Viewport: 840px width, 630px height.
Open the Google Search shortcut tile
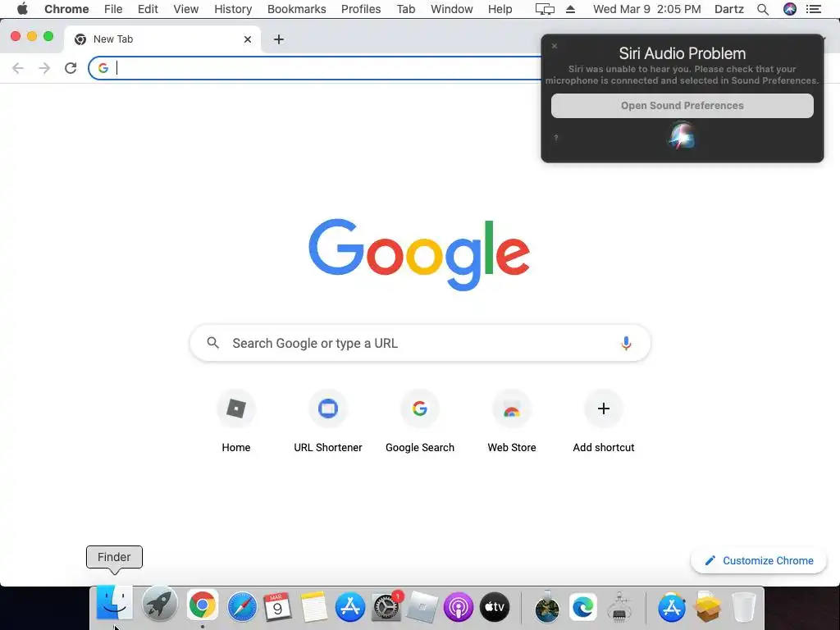tap(420, 422)
